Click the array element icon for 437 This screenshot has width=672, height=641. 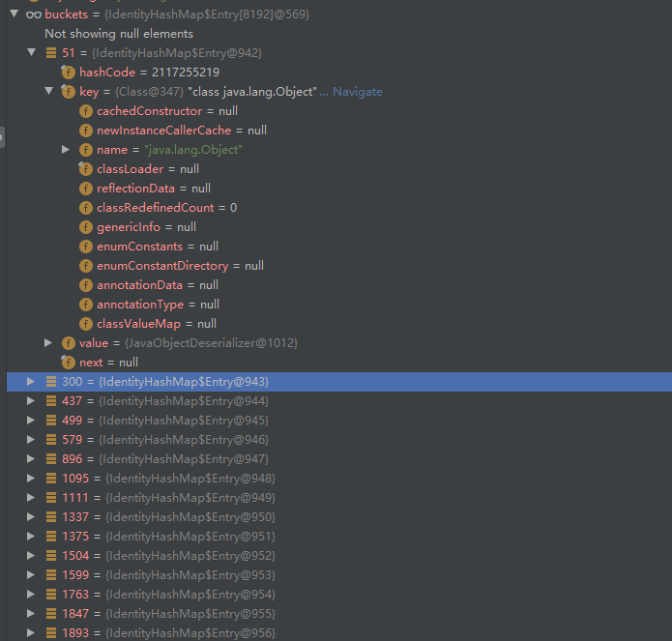click(x=51, y=400)
